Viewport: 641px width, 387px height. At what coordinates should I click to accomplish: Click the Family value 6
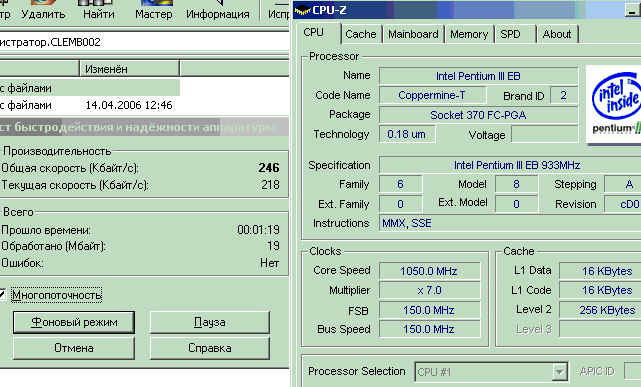point(400,184)
